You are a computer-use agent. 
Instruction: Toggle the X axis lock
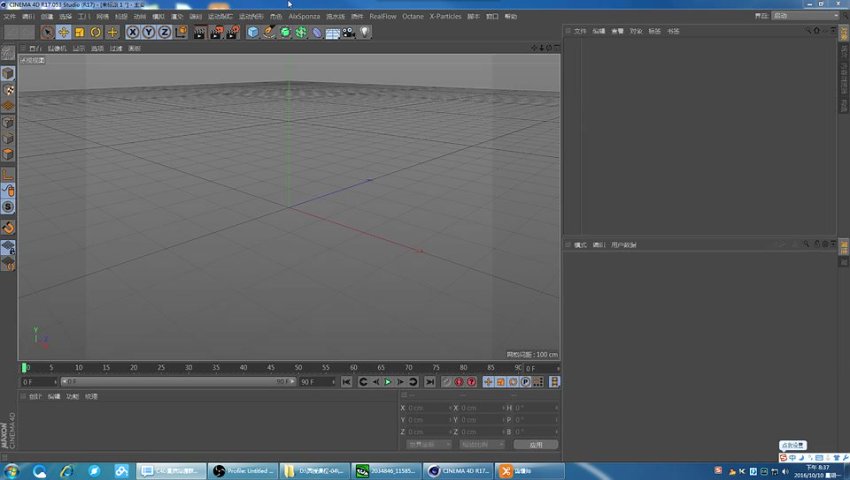tap(132, 33)
